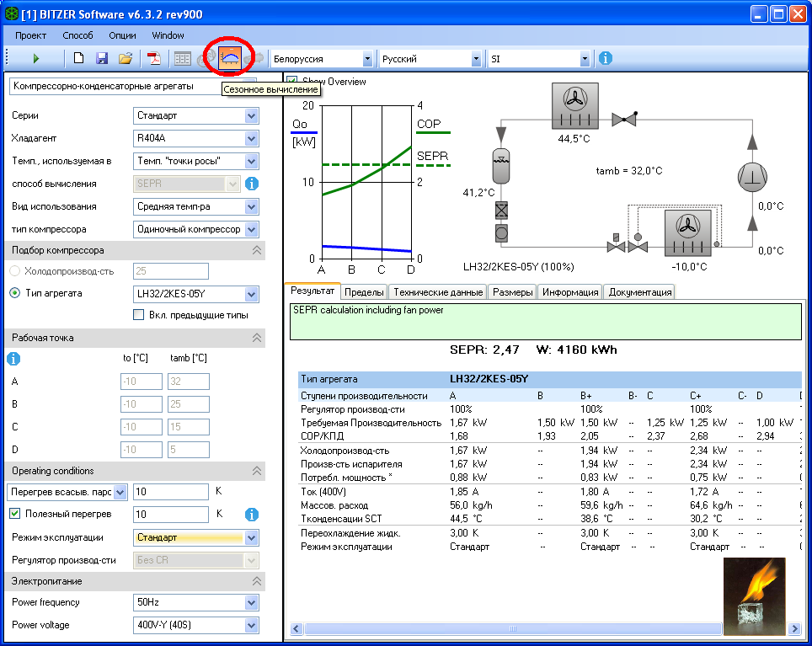The image size is (812, 646).
Task: Open the temperature type dropdown "точки росы"
Action: coord(196,161)
